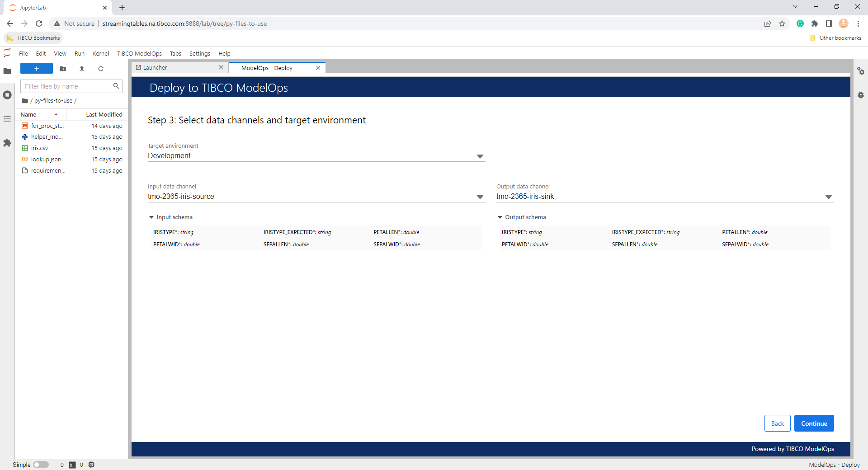868x470 pixels.
Task: Bookmark this page with star icon
Action: (x=782, y=23)
